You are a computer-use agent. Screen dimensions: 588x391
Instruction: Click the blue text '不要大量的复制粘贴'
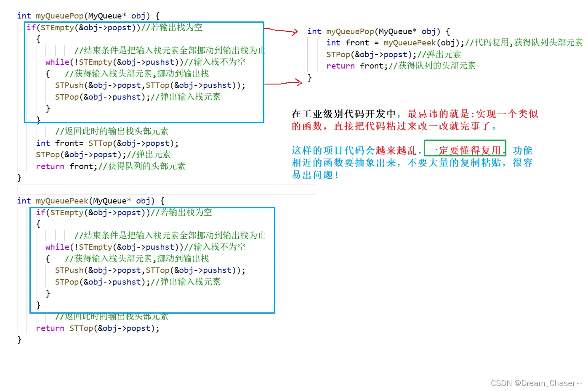[455, 163]
